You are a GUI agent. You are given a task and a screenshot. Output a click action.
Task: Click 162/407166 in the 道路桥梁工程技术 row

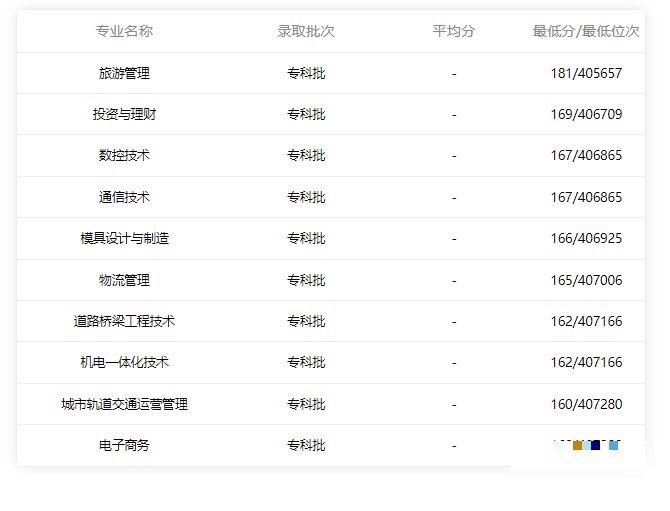[x=586, y=321]
